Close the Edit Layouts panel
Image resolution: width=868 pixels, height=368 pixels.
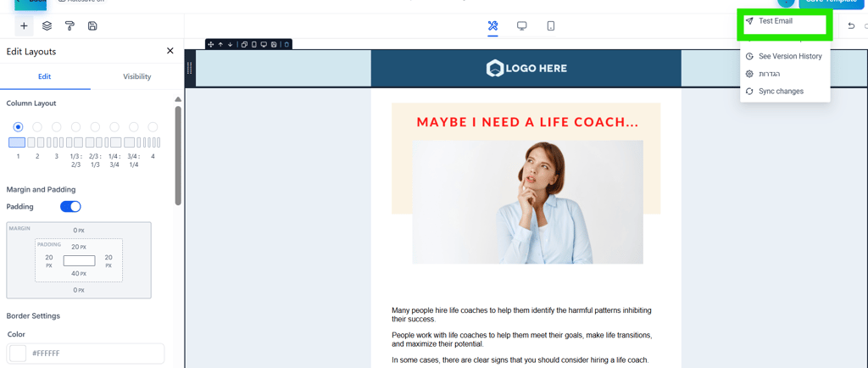coord(170,51)
